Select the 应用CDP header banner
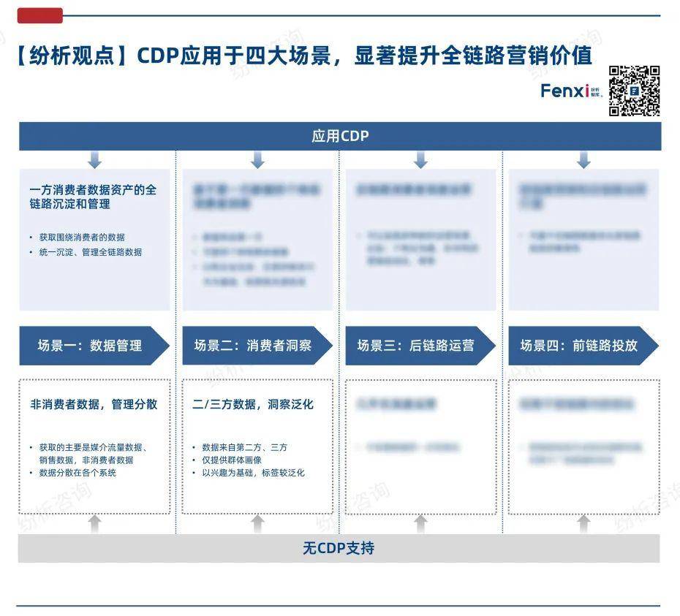Viewport: 680px width, 616px height. pos(340,136)
